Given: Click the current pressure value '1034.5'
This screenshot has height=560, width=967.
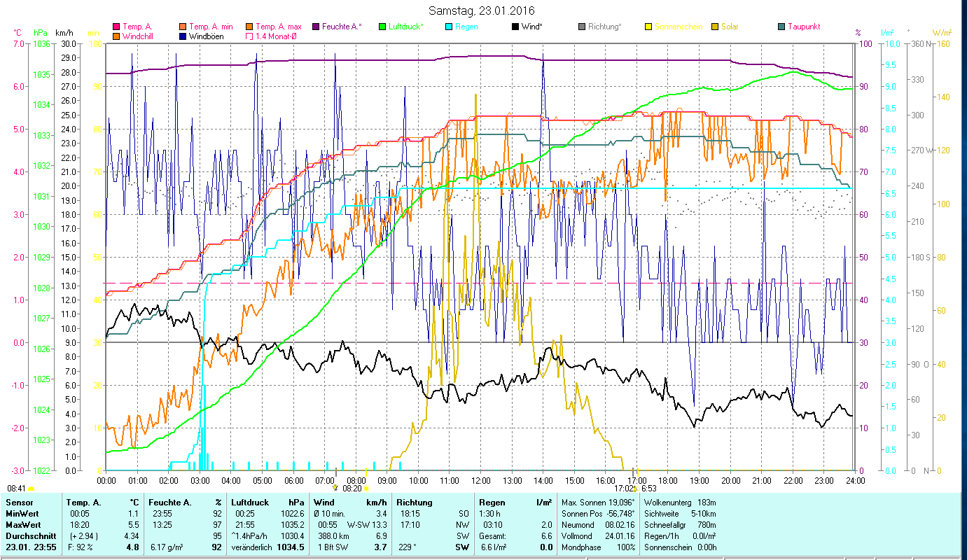Looking at the screenshot, I should click(290, 547).
